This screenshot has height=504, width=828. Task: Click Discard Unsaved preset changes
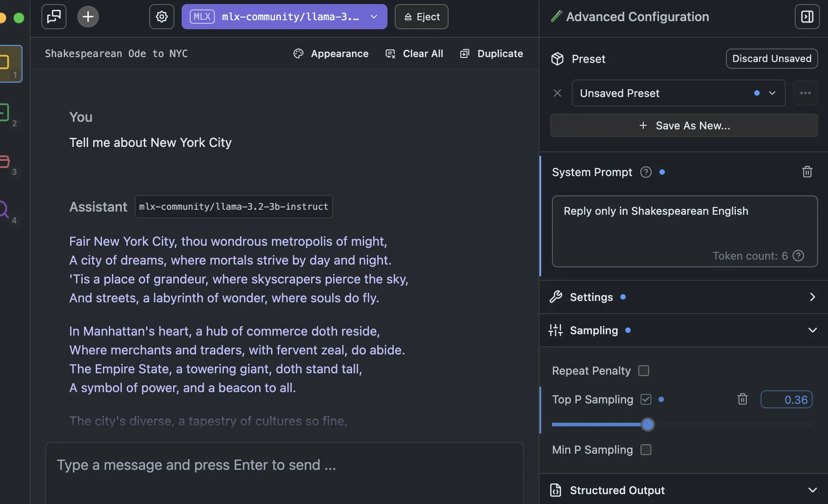point(771,58)
